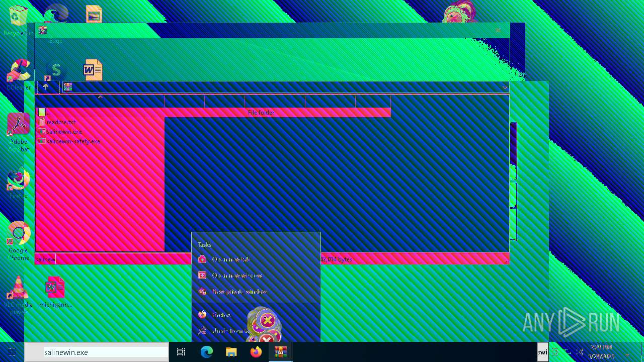Select readme.txt in the archive
The height and width of the screenshot is (362, 644).
pos(60,122)
